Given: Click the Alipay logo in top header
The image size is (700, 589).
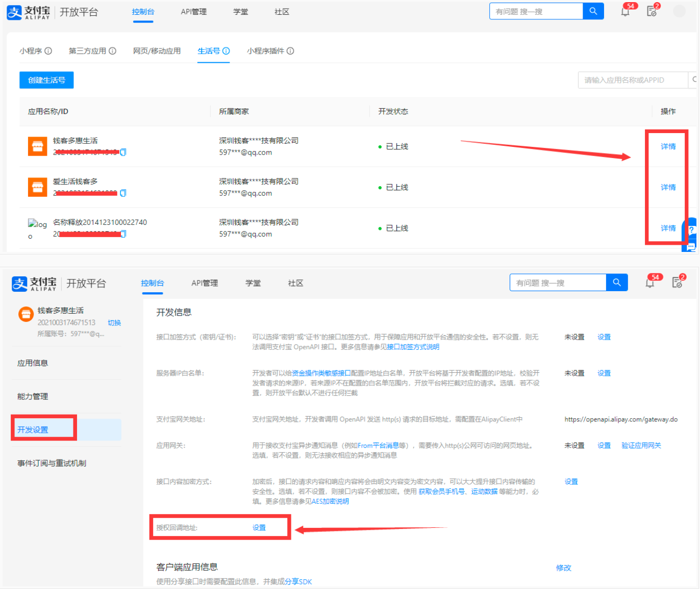Looking at the screenshot, I should [29, 12].
